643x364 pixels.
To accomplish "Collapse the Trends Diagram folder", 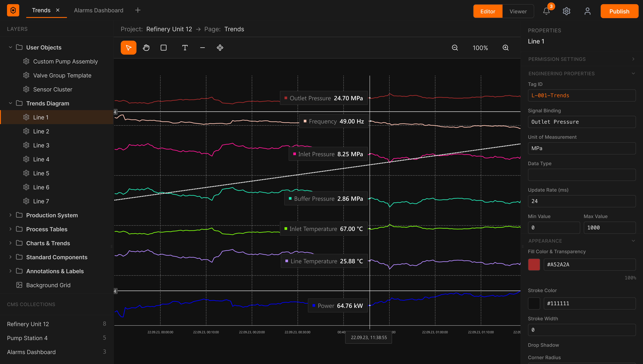I will click(x=10, y=103).
